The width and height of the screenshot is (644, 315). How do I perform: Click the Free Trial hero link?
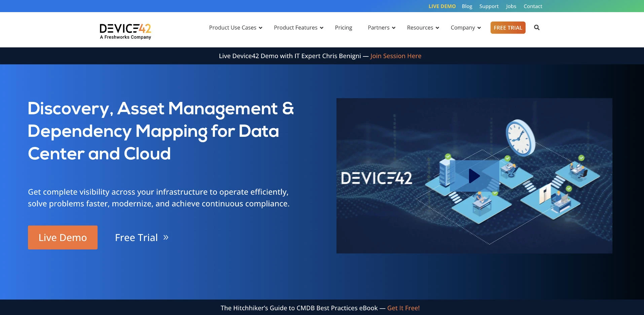point(142,237)
